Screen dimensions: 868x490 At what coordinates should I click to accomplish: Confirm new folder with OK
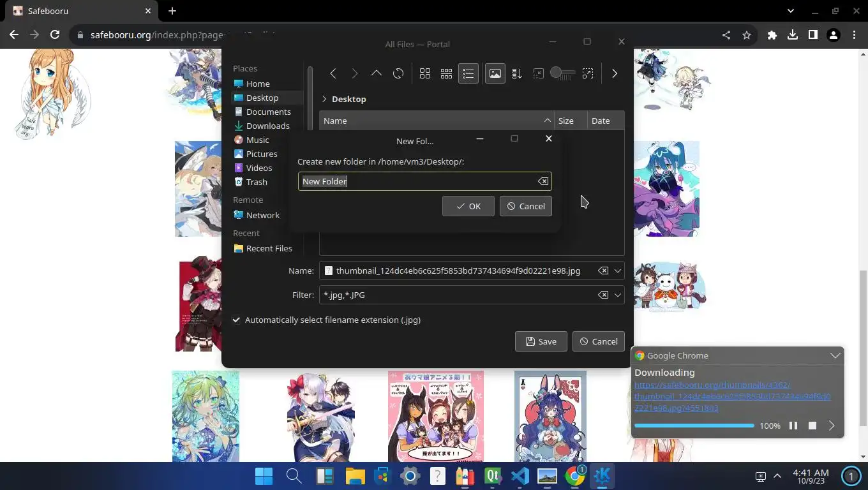[468, 206]
